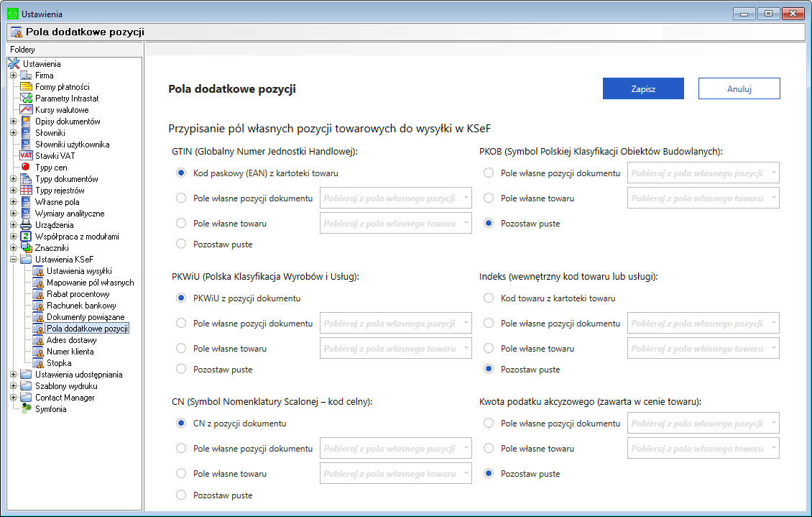This screenshot has height=517, width=812.
Task: Select 'Kod towaru z kartoteki towaru' option
Action: [489, 298]
